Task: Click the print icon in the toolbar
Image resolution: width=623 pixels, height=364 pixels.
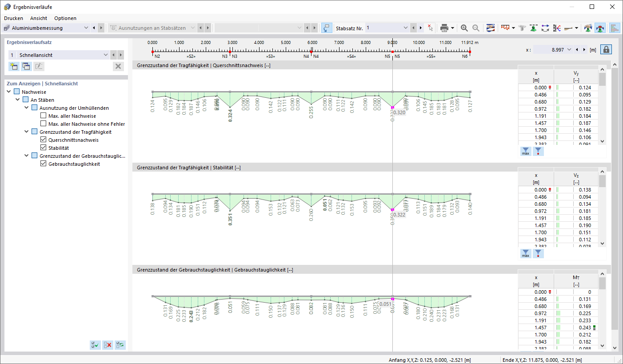Action: [x=444, y=28]
